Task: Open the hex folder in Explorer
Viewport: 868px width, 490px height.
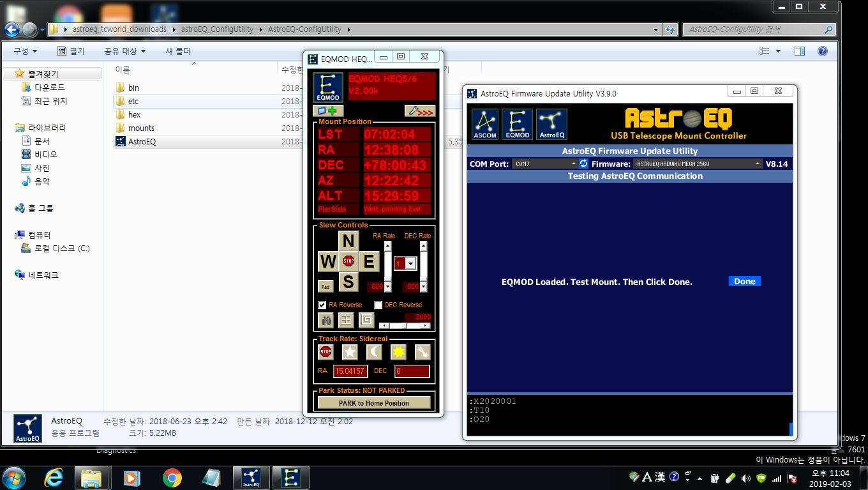Action: tap(134, 114)
